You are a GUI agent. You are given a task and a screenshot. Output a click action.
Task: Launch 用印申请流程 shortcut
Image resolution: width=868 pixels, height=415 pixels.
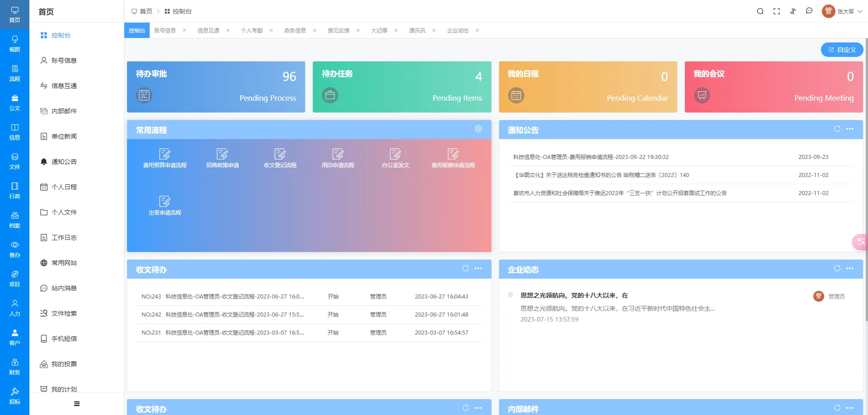pyautogui.click(x=338, y=159)
